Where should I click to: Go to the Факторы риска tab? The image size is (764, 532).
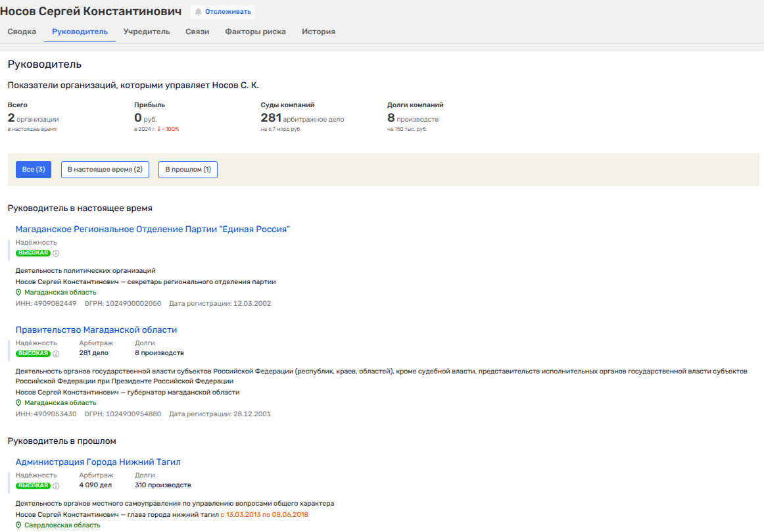click(x=255, y=32)
